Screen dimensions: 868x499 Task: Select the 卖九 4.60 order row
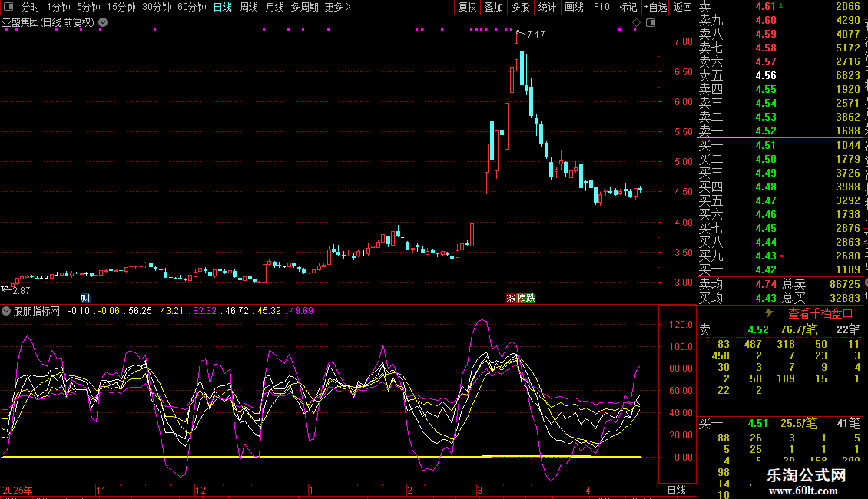click(780, 20)
